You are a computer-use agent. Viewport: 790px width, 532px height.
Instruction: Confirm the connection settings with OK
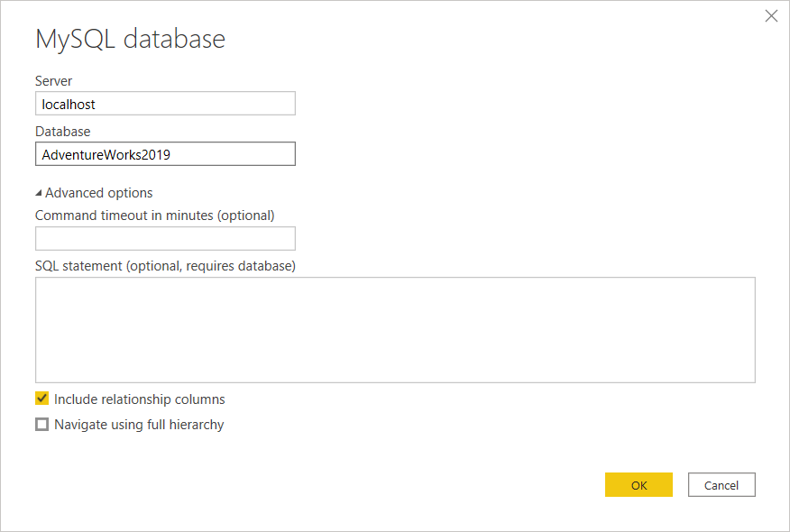pos(638,484)
